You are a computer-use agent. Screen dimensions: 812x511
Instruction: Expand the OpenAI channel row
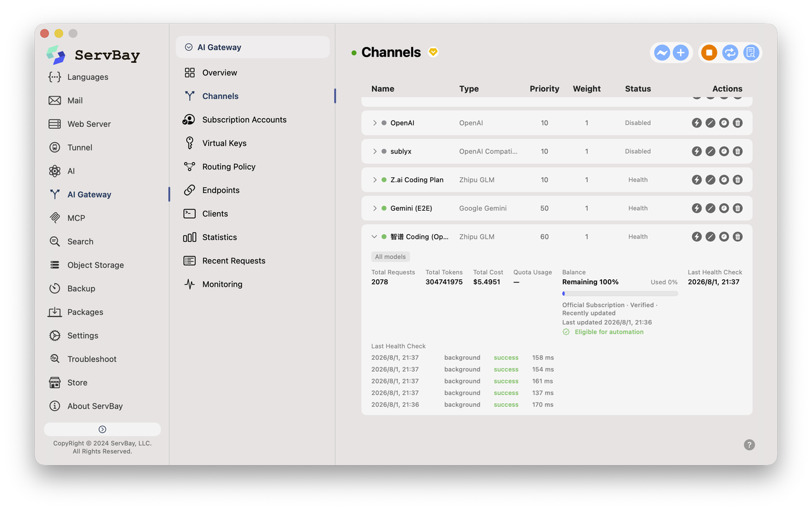click(x=375, y=123)
